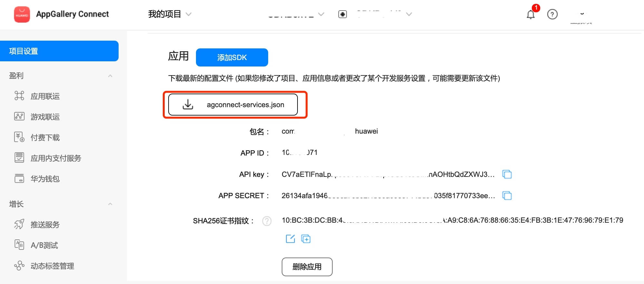Click the 付费下载 sidebar icon
Viewport: 644px width, 284px height.
point(19,137)
